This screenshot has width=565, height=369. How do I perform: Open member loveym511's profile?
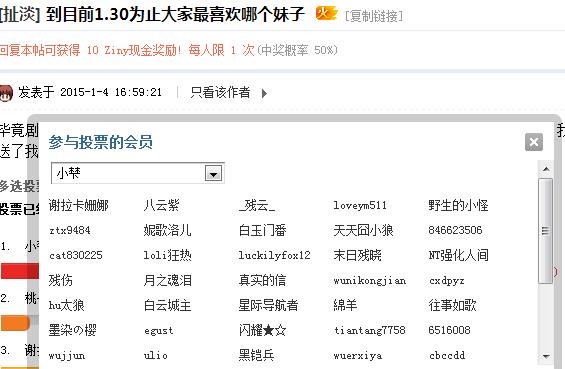pyautogui.click(x=360, y=205)
